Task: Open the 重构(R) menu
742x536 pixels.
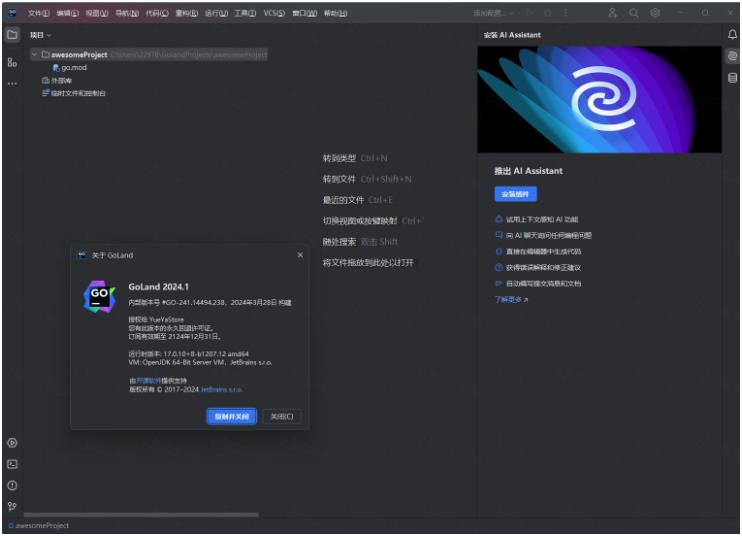Action: (x=187, y=13)
